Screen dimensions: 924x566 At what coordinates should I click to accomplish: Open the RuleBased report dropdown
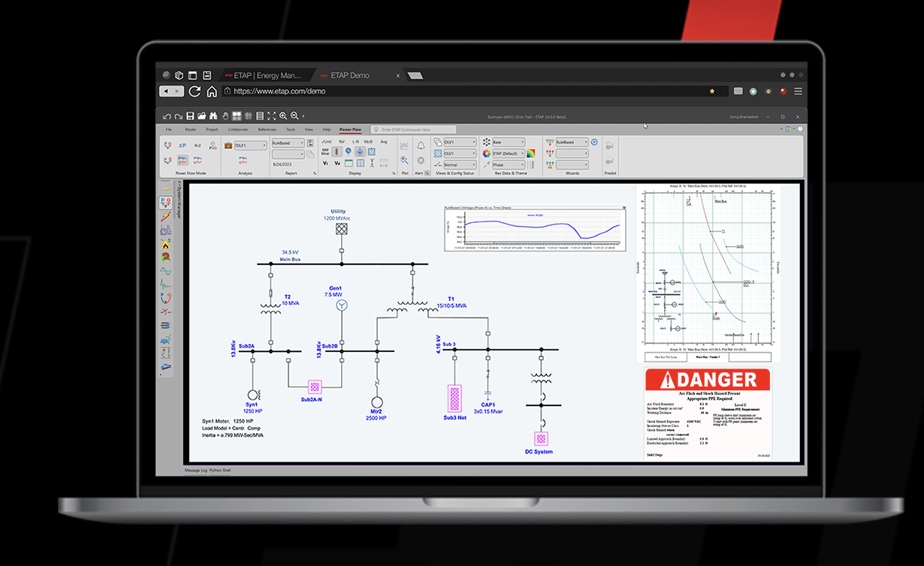(x=288, y=143)
